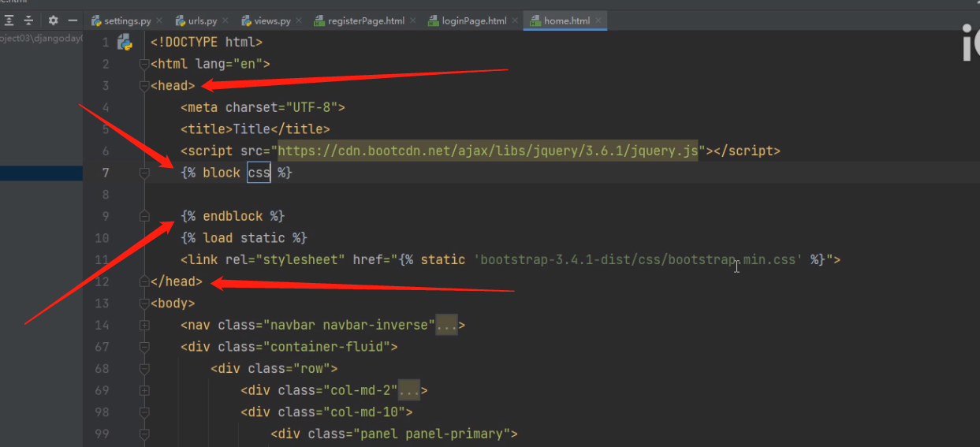
Task: Click the highlighted css word on line 7
Action: click(259, 173)
